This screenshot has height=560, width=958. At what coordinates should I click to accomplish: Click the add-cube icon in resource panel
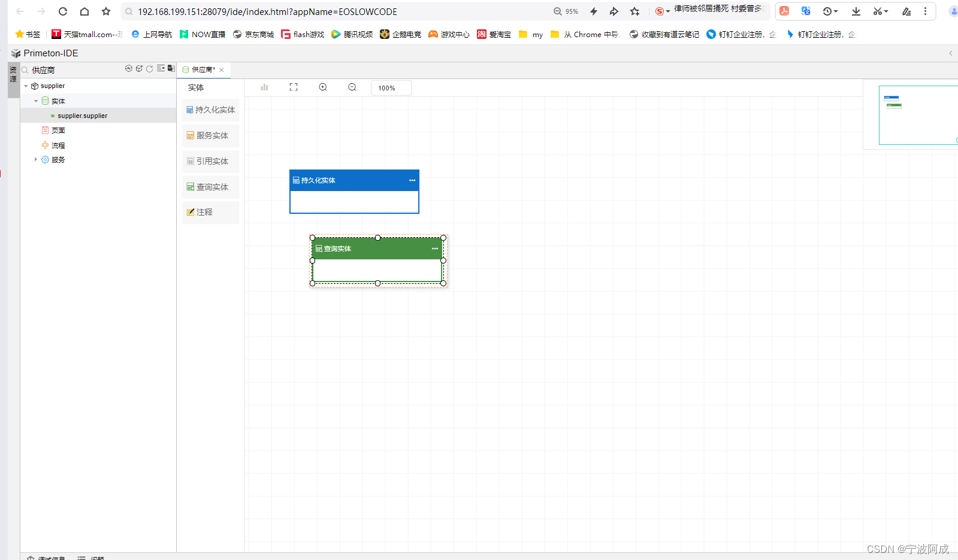(x=139, y=68)
